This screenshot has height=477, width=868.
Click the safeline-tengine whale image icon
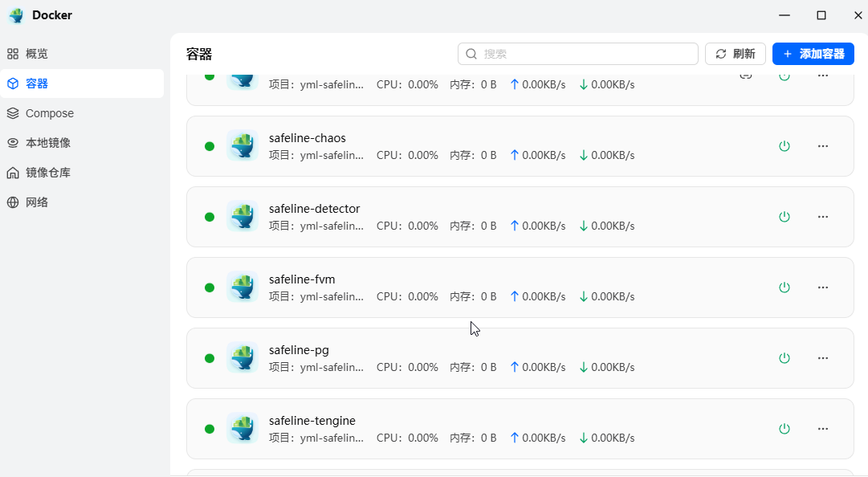point(242,428)
